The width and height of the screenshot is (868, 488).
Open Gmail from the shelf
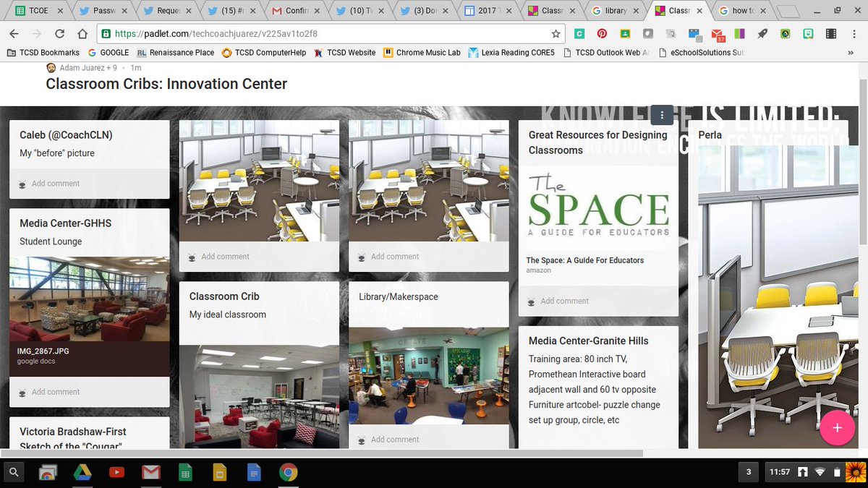click(x=150, y=473)
